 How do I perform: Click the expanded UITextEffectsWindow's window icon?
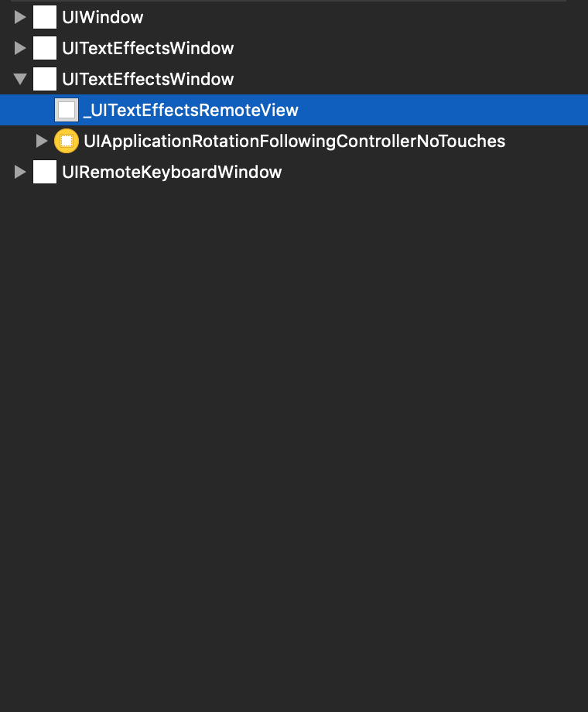pyautogui.click(x=45, y=78)
